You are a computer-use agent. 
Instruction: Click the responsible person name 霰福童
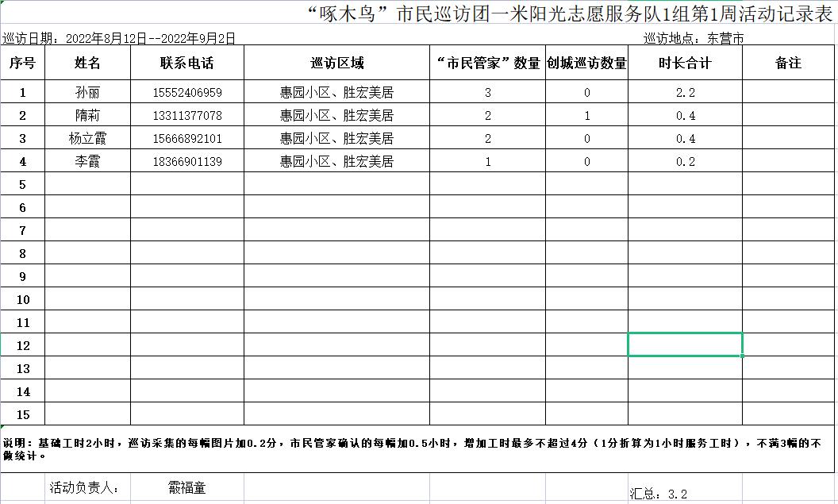tap(187, 487)
